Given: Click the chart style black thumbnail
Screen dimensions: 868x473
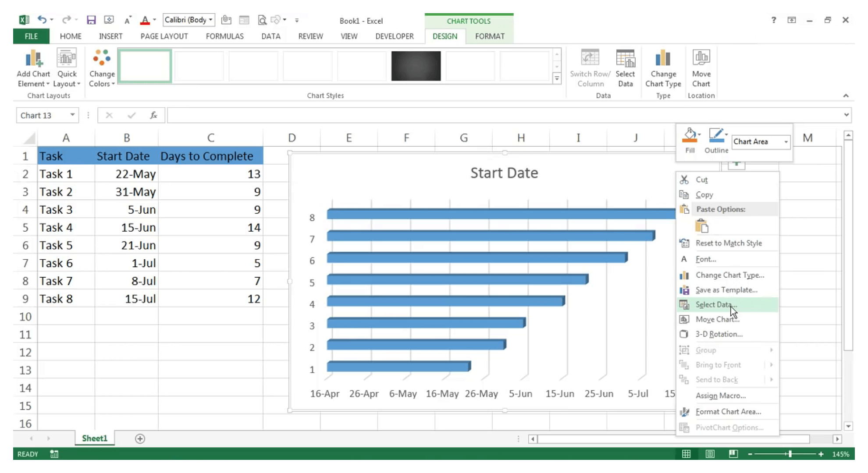Looking at the screenshot, I should pos(417,66).
